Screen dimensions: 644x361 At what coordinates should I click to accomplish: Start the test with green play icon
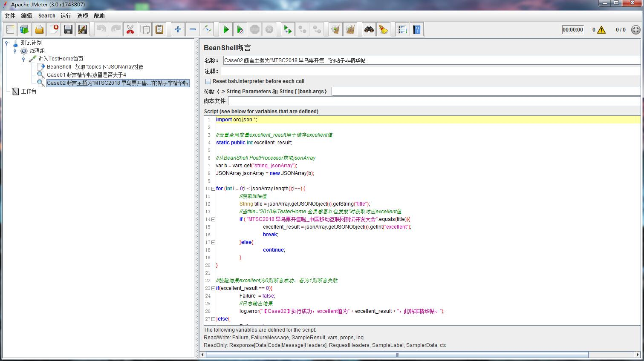(225, 29)
